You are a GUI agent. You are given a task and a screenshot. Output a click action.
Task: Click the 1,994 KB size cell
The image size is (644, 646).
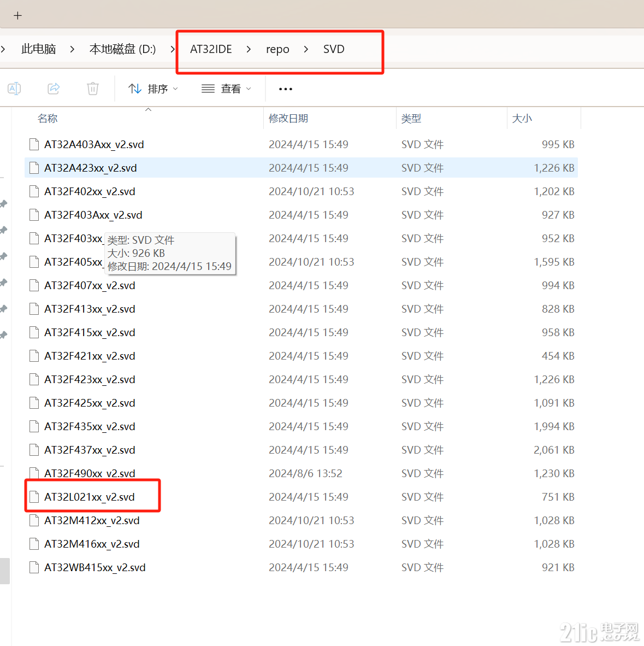tap(554, 426)
